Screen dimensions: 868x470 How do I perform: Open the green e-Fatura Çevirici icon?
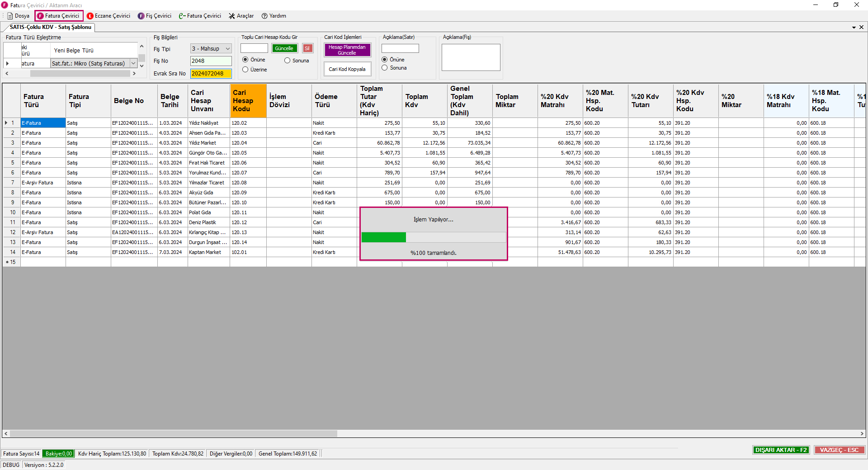(x=182, y=16)
